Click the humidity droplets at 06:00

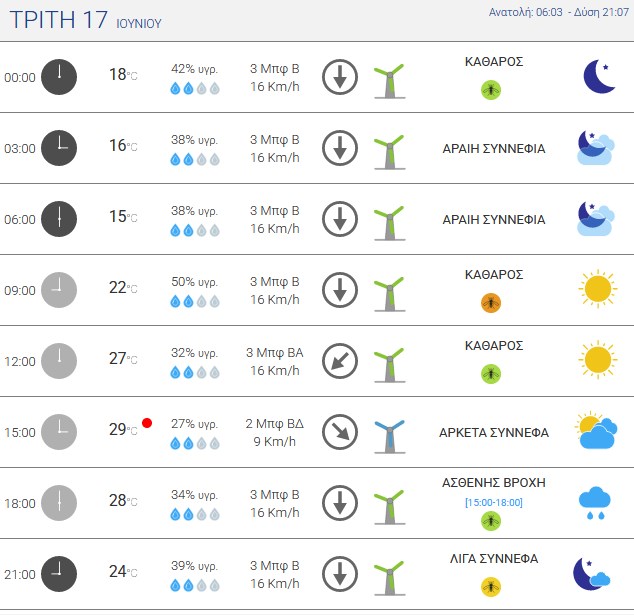point(195,230)
